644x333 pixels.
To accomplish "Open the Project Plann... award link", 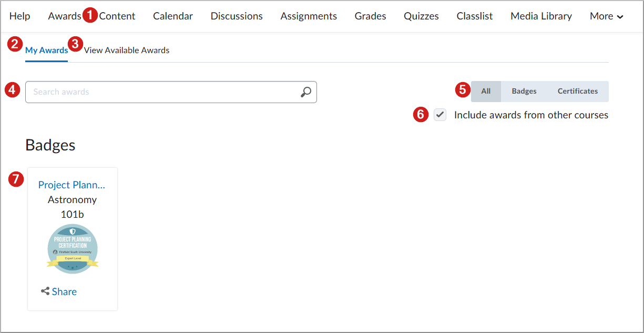I will (x=71, y=185).
